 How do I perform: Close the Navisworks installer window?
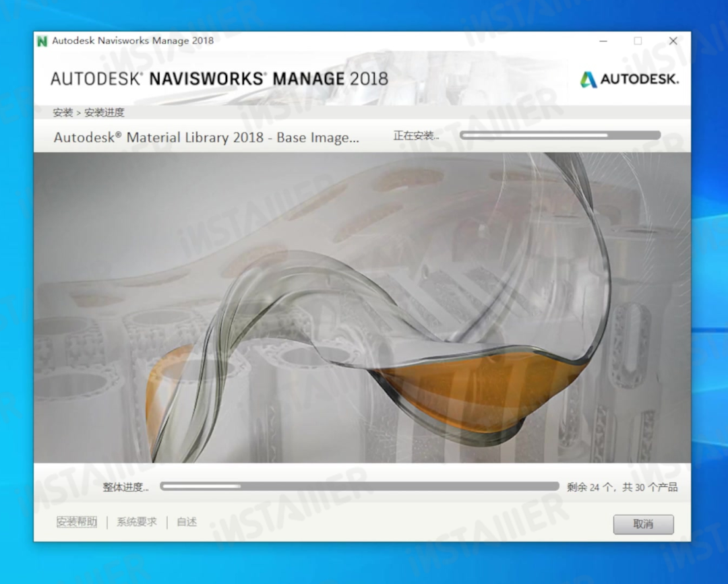click(673, 41)
